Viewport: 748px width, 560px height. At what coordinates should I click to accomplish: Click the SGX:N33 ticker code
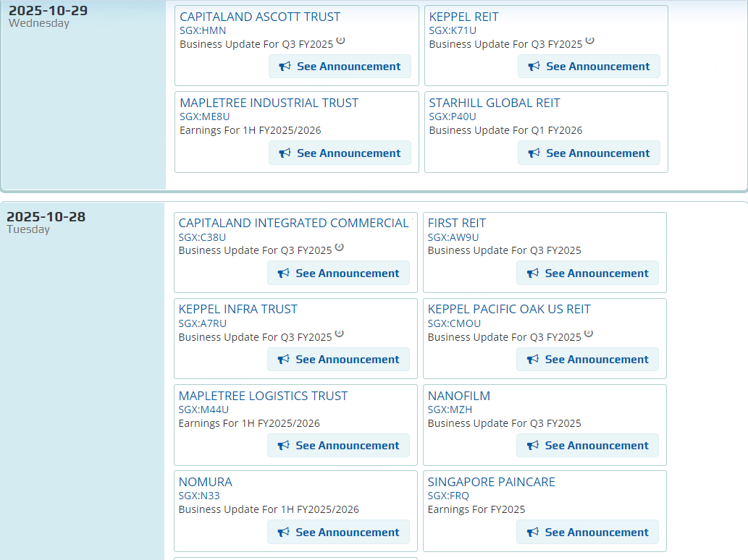(199, 496)
